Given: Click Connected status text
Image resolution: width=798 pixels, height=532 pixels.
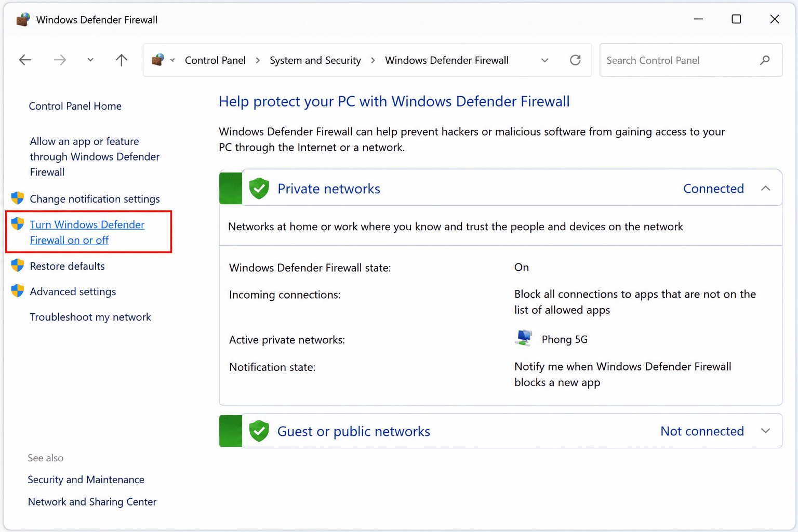Looking at the screenshot, I should pos(713,189).
